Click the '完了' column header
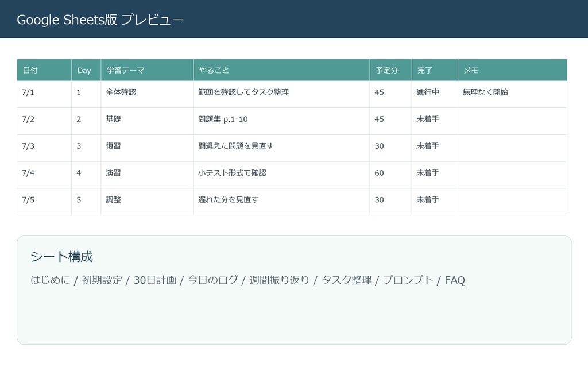This screenshot has height=378, width=588. [435, 70]
